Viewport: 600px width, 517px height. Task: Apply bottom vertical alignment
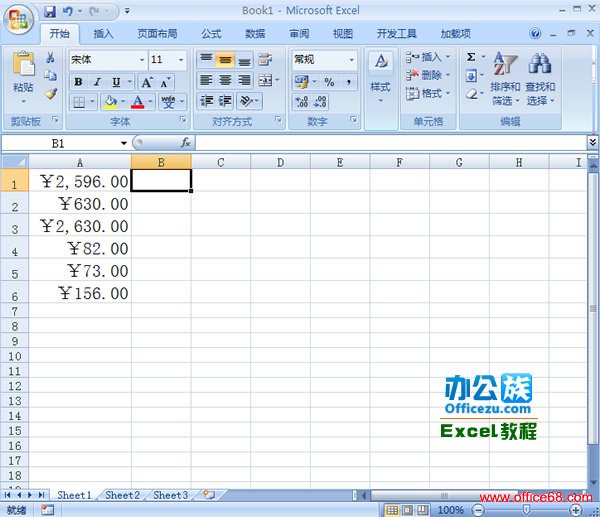(x=244, y=59)
